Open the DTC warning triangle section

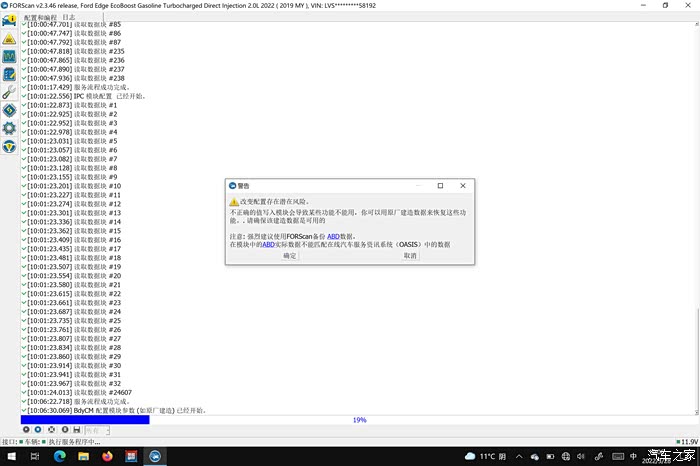(9, 38)
